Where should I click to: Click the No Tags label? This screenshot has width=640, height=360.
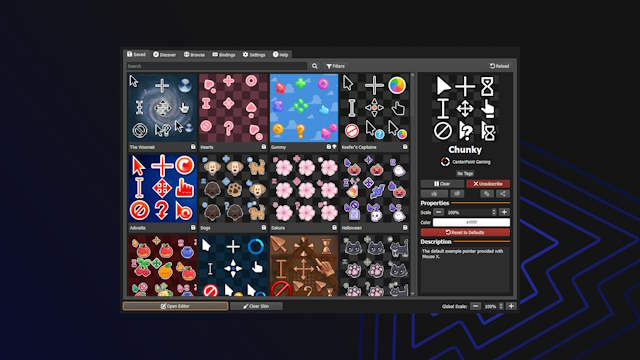coord(465,173)
